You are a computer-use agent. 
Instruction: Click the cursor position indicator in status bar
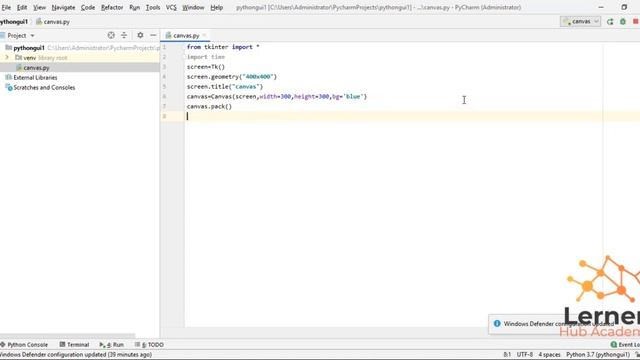[507, 354]
